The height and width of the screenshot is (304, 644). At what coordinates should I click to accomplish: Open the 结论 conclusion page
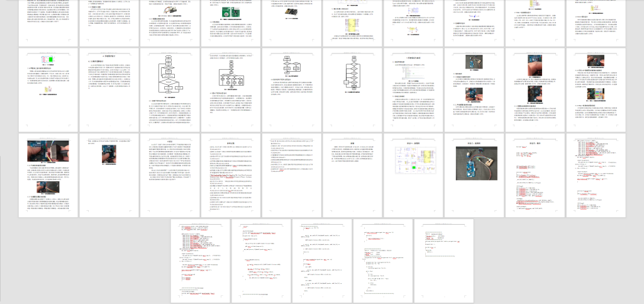point(170,175)
